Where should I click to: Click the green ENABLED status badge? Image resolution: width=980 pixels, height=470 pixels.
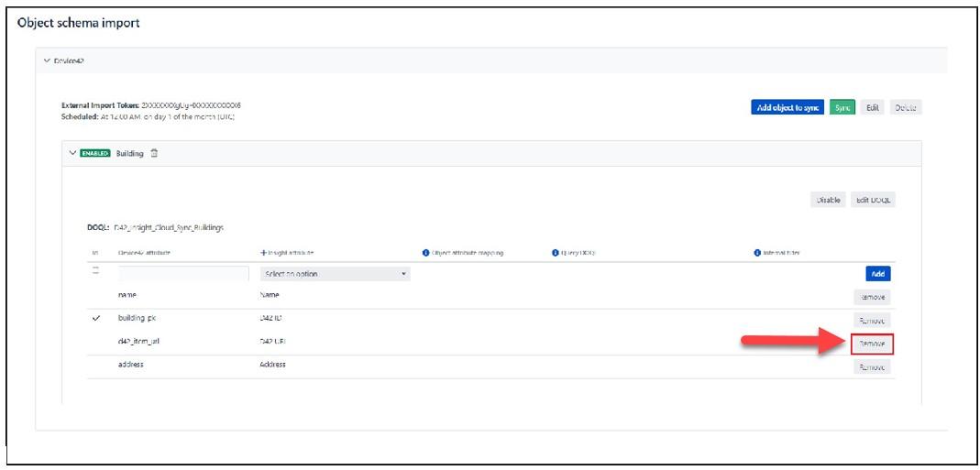pos(96,154)
